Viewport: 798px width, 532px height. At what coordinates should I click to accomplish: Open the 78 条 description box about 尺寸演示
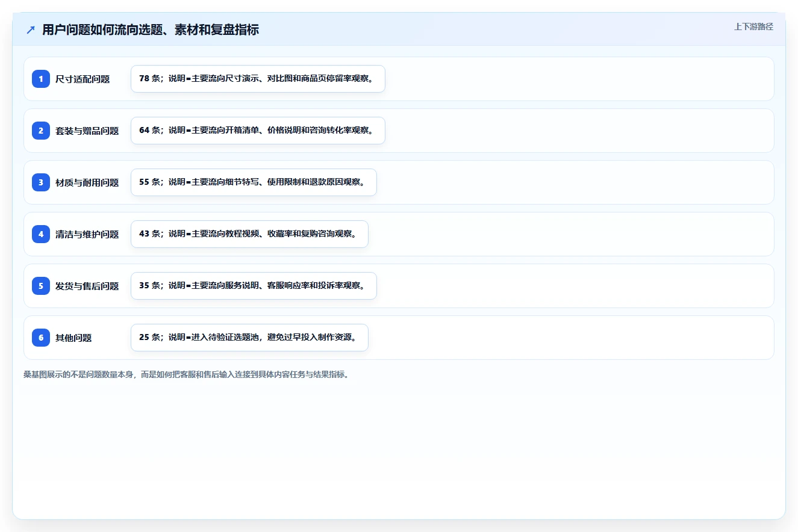258,79
